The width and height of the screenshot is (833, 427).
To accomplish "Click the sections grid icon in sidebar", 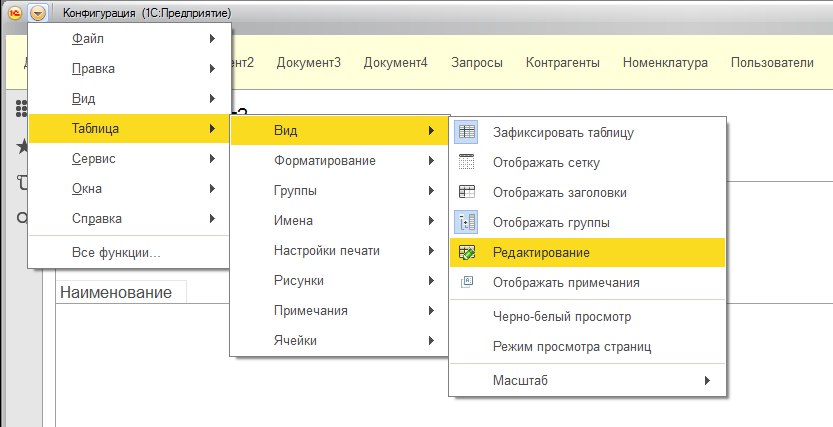I will (x=20, y=107).
